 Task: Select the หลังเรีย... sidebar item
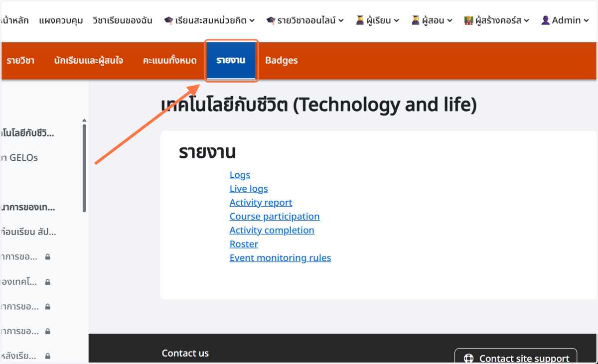pyautogui.click(x=19, y=356)
